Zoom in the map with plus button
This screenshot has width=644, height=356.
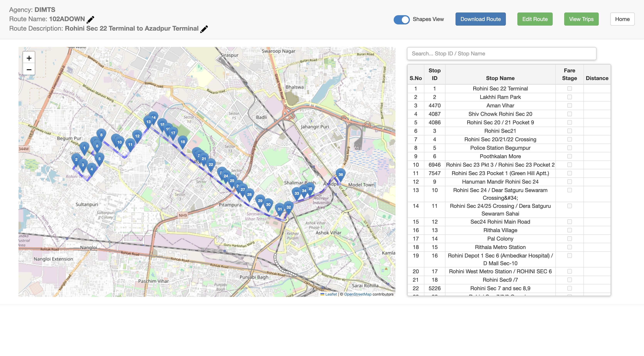[x=29, y=58]
